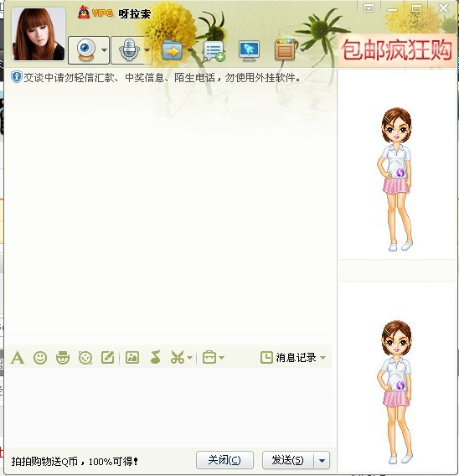459x476 pixels.
Task: Open the apps box icon in toolbar
Action: [x=285, y=50]
